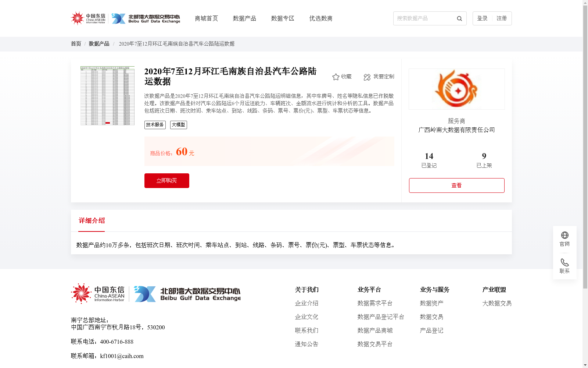This screenshot has height=368, width=588.
Task: Click the China-ASEAN Information Harbor header logo
Action: [x=88, y=18]
